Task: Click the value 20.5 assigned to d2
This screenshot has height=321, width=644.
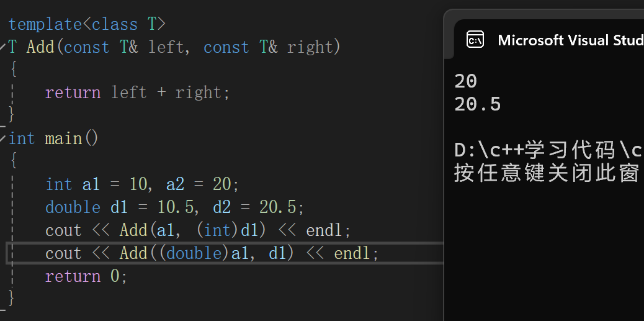Action: 278,207
